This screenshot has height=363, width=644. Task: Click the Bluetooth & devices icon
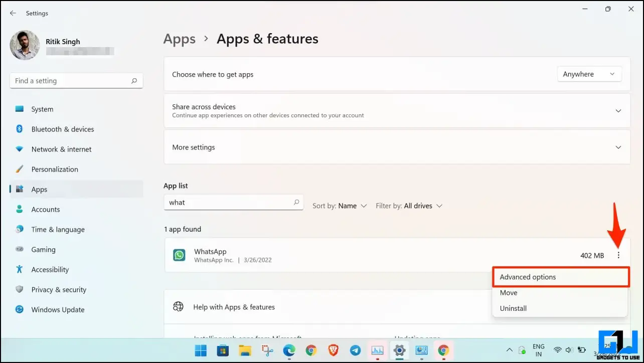click(x=20, y=129)
